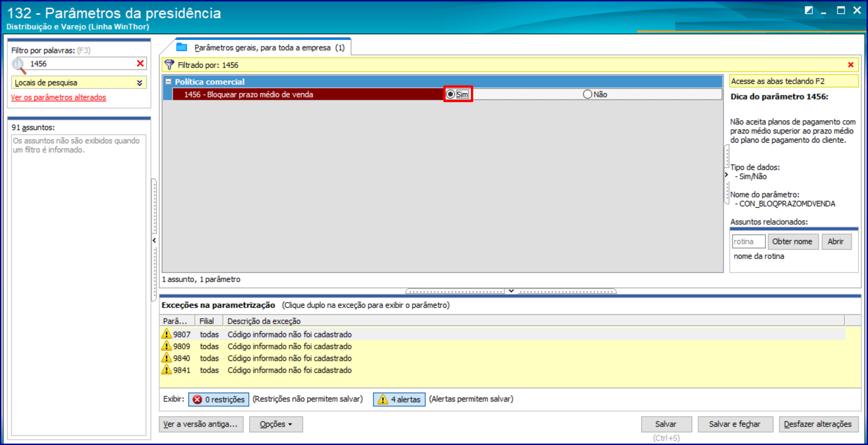Select the todas cell on row 9841
Viewport: 868px width, 445px height.
coord(210,370)
